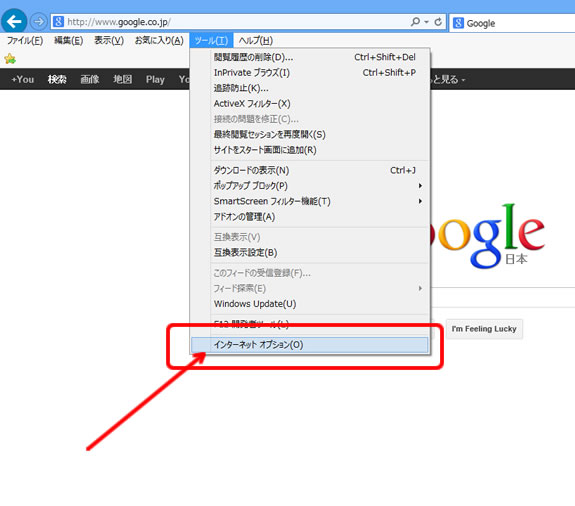Expand the SmartScreen フィルター機能(T) submenu
Image resolution: width=575 pixels, height=506 pixels.
click(420, 201)
